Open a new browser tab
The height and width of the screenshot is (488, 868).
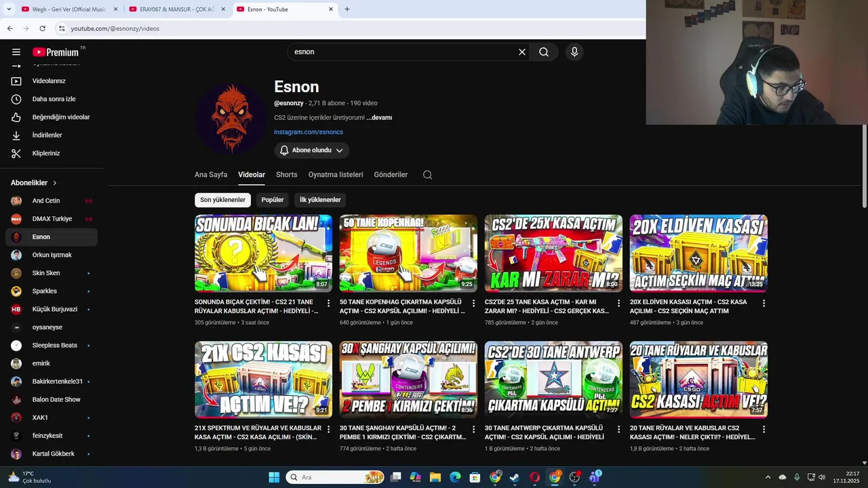(347, 9)
